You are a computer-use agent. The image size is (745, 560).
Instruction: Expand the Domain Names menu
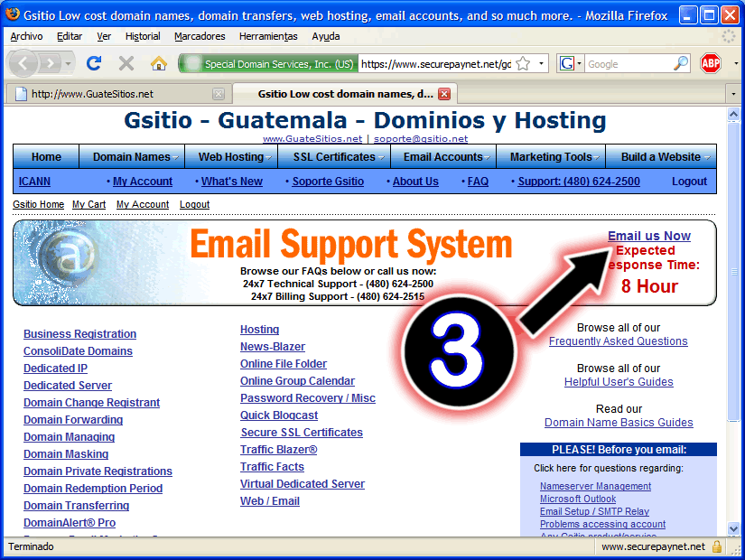click(x=132, y=157)
